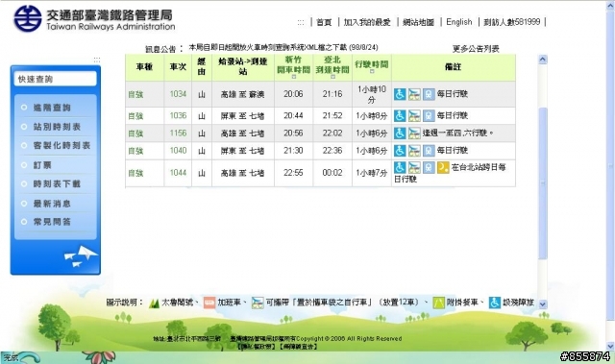The image size is (615, 364).
Task: Click light-blue train icon in train 1040 row
Action: (x=429, y=151)
